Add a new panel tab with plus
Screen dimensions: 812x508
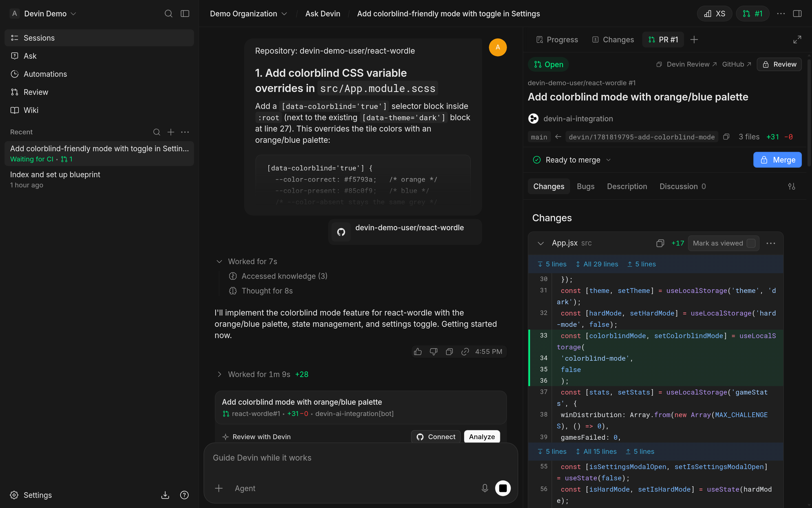694,40
